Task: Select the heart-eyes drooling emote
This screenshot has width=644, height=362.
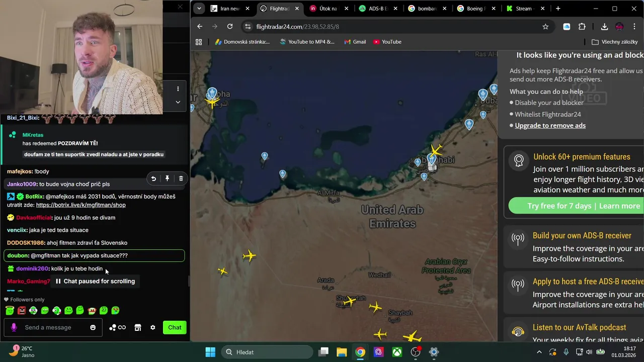Action: coord(115,311)
